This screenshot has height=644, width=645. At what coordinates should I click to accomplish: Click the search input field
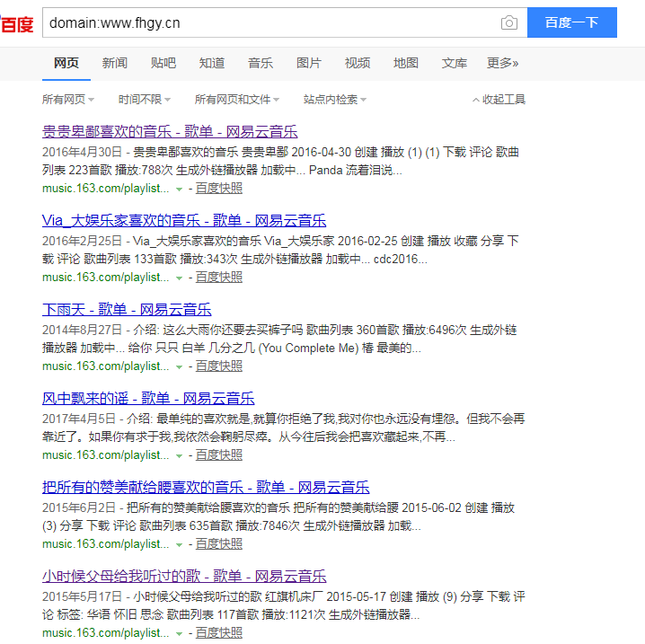click(269, 22)
